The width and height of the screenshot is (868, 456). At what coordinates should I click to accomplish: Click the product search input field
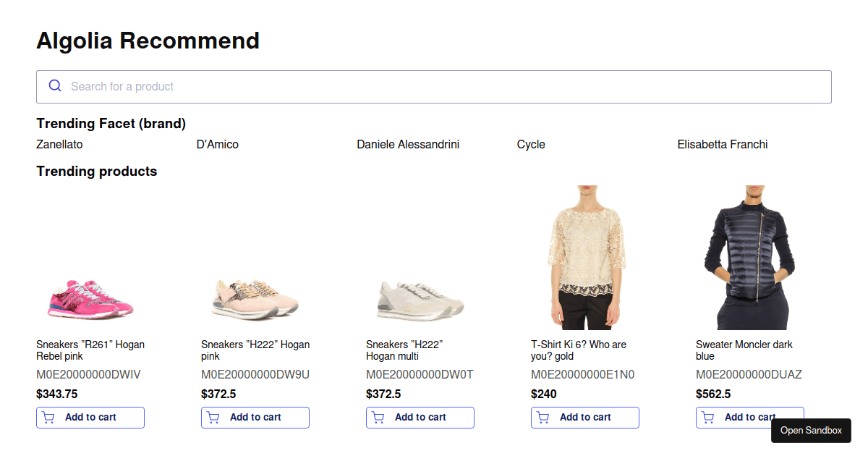pos(289,86)
